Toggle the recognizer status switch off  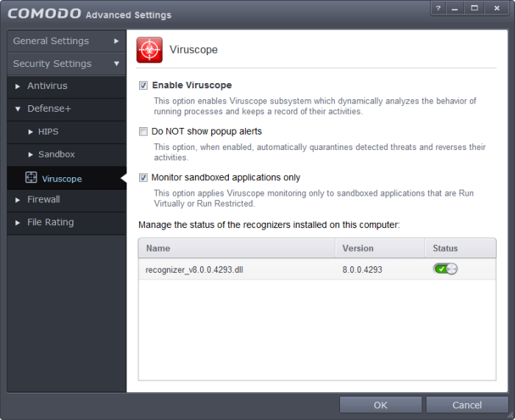pyautogui.click(x=445, y=269)
